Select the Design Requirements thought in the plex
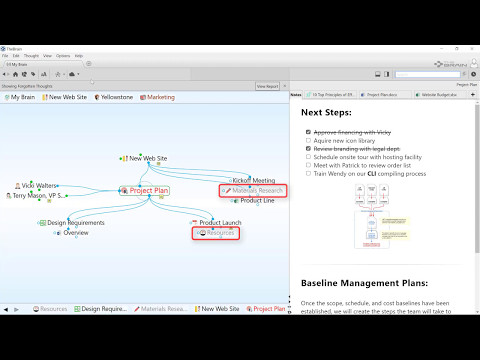480x360 pixels. coord(72,223)
